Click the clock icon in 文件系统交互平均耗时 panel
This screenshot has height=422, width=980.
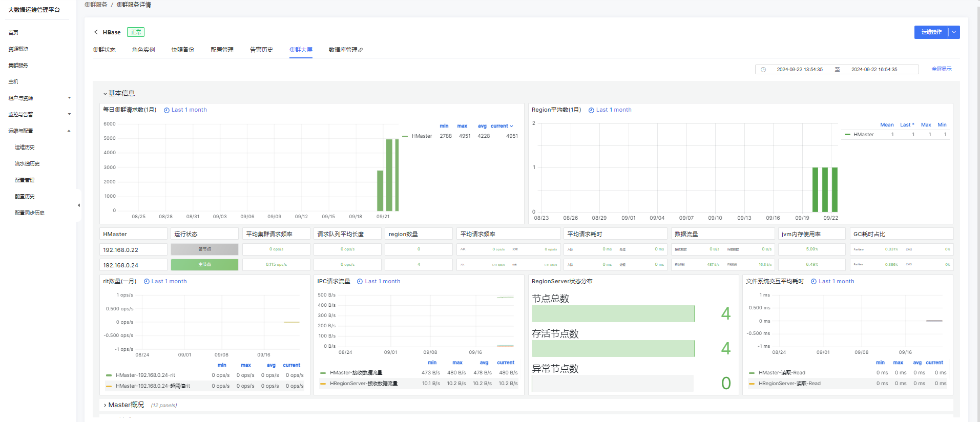point(814,282)
